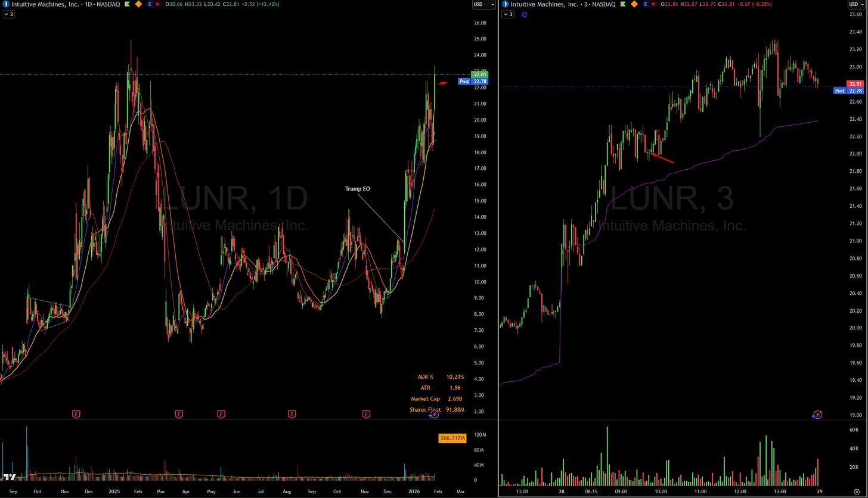Click the orange diamond icon on the 3-minute chart
The height and width of the screenshot is (498, 868).
click(634, 4)
